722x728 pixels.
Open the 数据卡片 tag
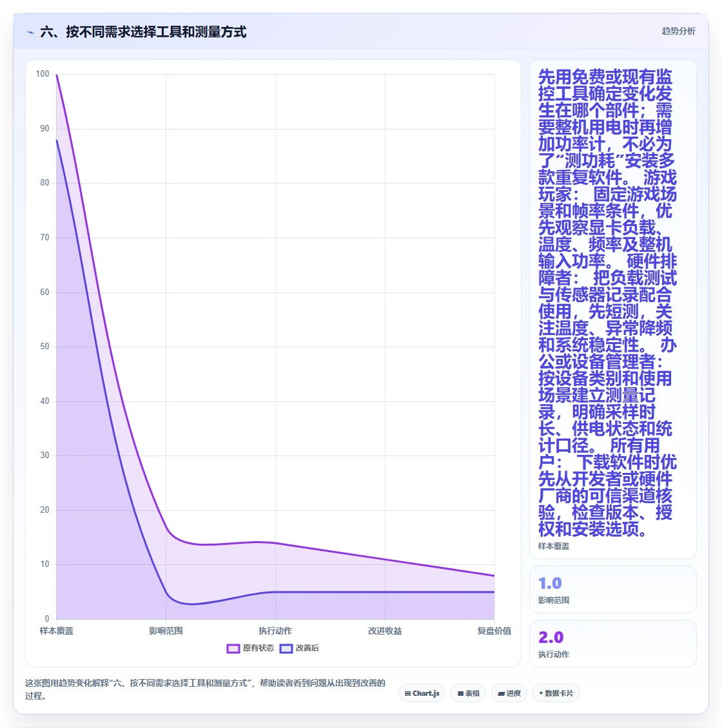[556, 693]
